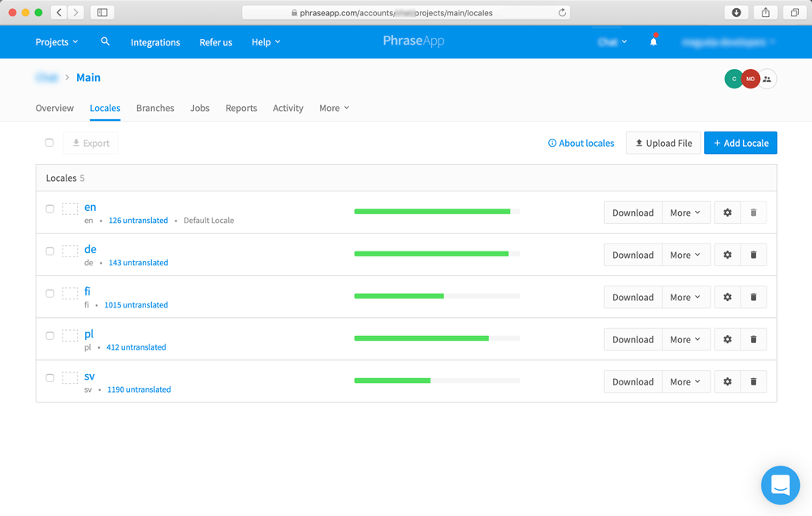The height and width of the screenshot is (516, 812).
Task: Open settings gear for de locale
Action: (x=728, y=255)
